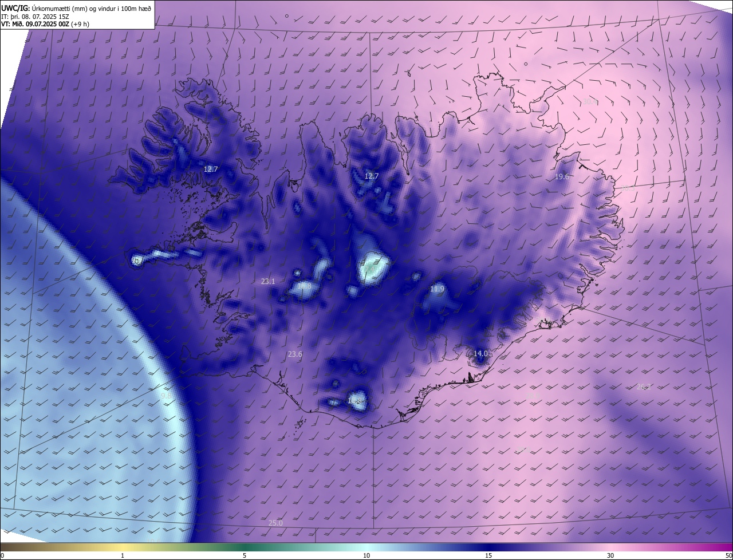Screen dimensions: 733x560
Task: Click the 12.7 value over the Westfjords peninsula
Action: 211,169
